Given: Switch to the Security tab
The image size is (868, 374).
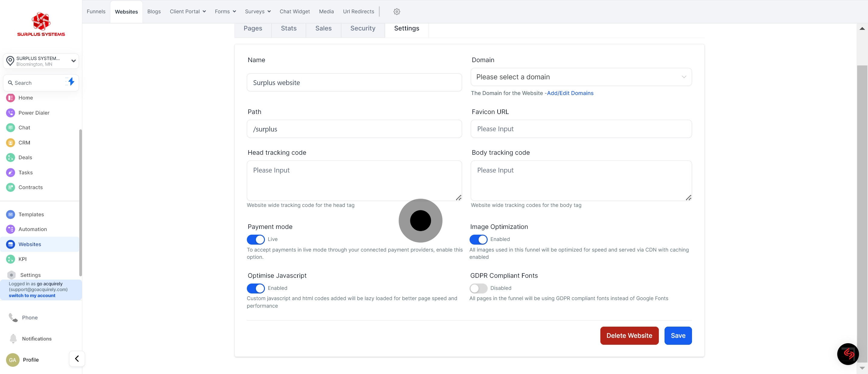Looking at the screenshot, I should click(x=363, y=28).
